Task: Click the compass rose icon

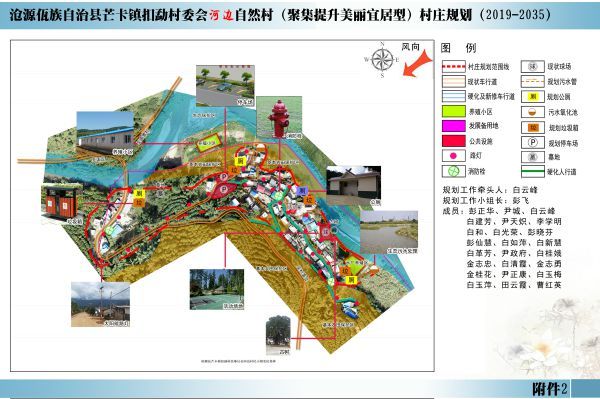Action: click(x=382, y=60)
